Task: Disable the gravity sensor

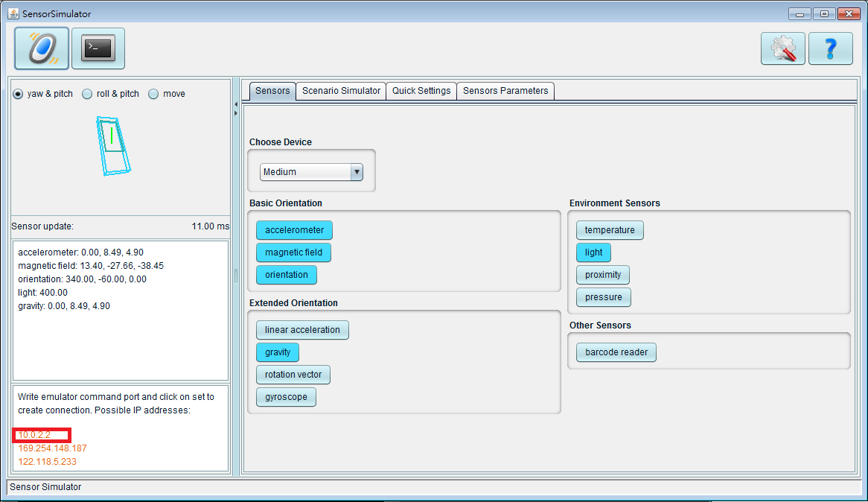Action: (x=278, y=352)
